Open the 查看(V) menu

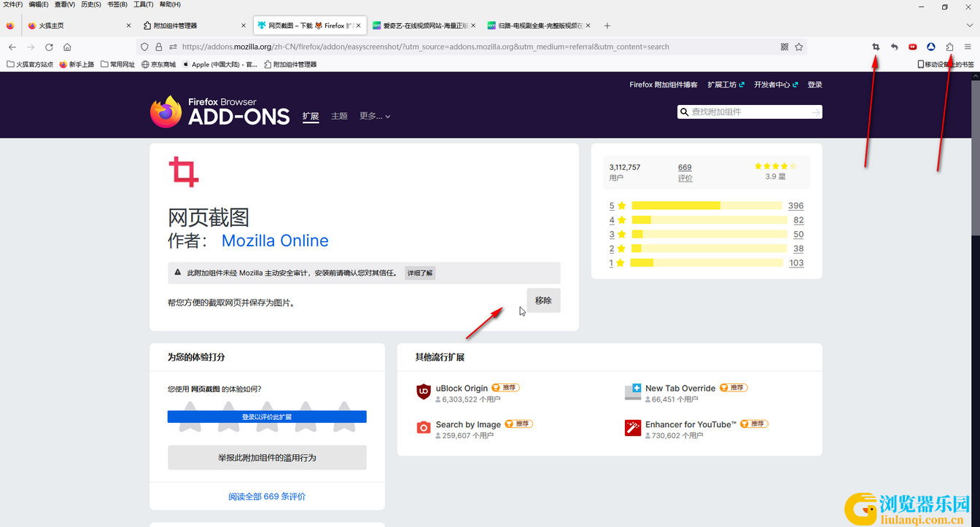pos(65,4)
